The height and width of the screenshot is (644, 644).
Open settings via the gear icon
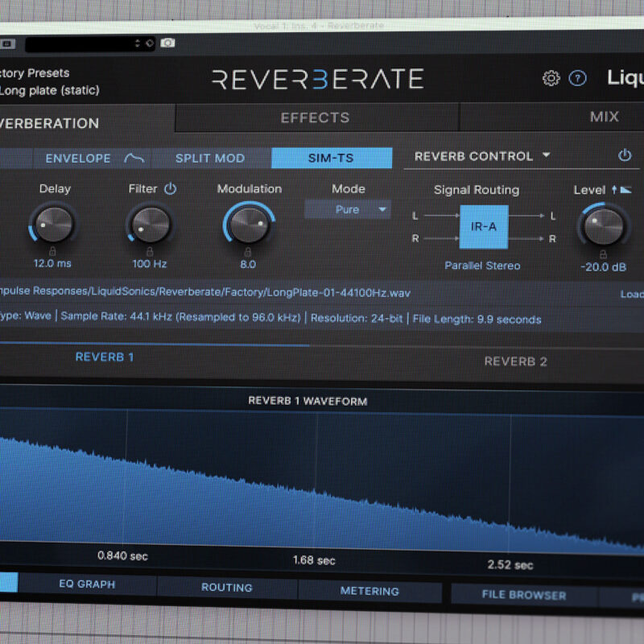(x=551, y=77)
